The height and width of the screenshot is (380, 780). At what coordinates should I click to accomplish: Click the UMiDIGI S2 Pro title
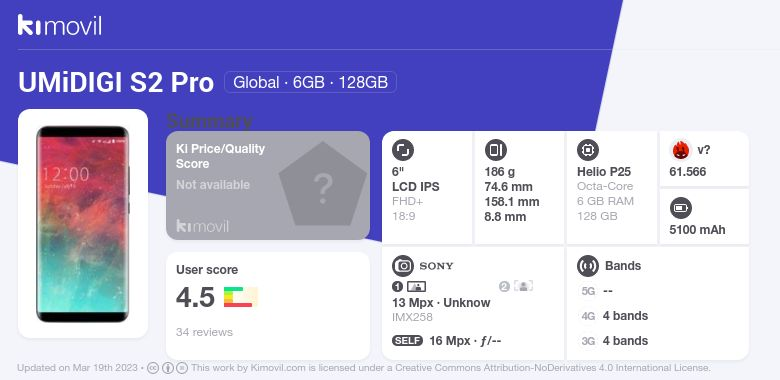[x=116, y=82]
